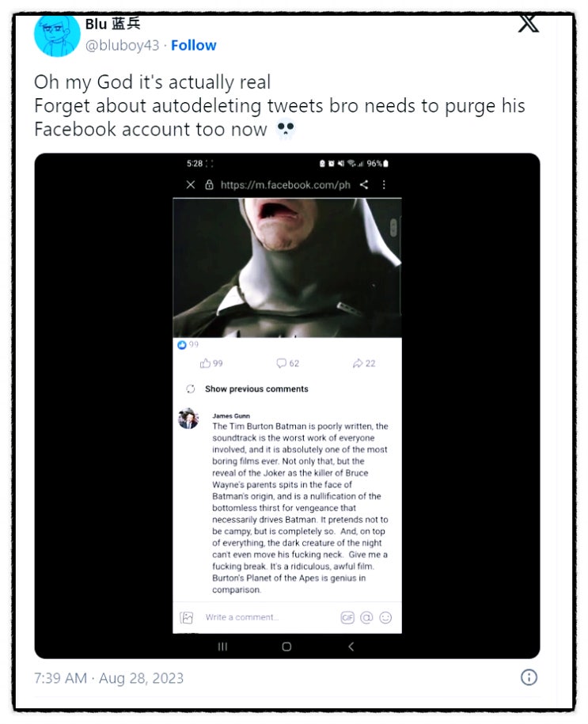Open James Gunn's commenter profile name
This screenshot has height=724, width=588.
[x=230, y=415]
